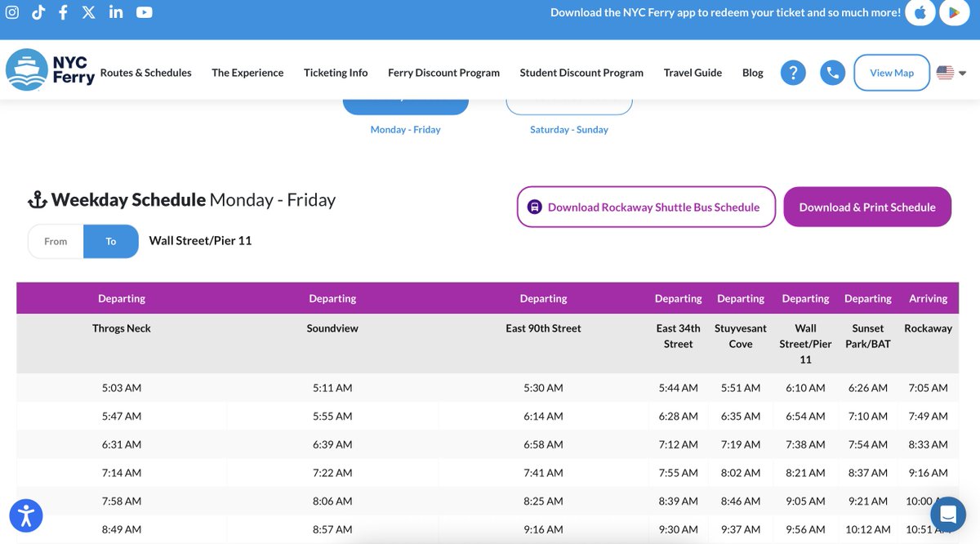Open NYC Ferry Instagram page

click(11, 12)
